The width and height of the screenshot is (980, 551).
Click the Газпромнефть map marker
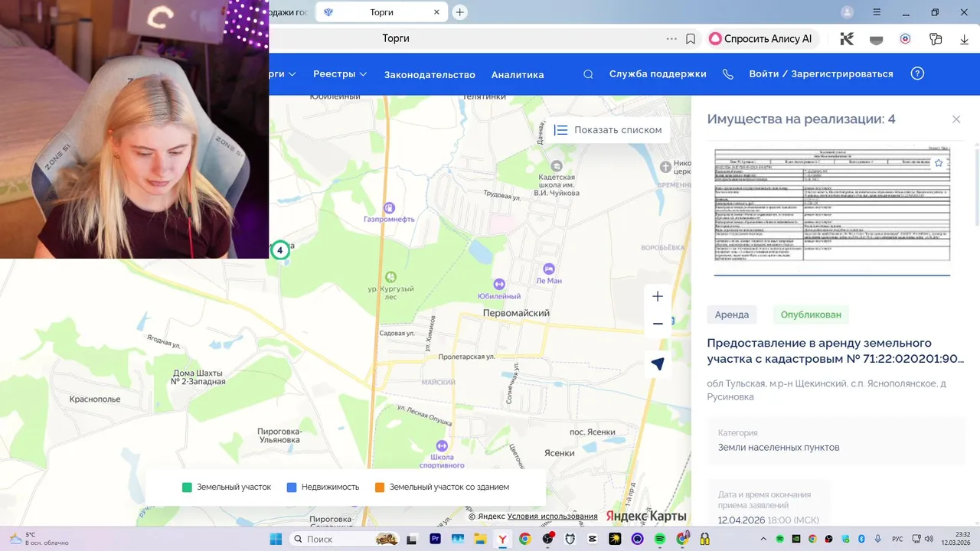(389, 207)
